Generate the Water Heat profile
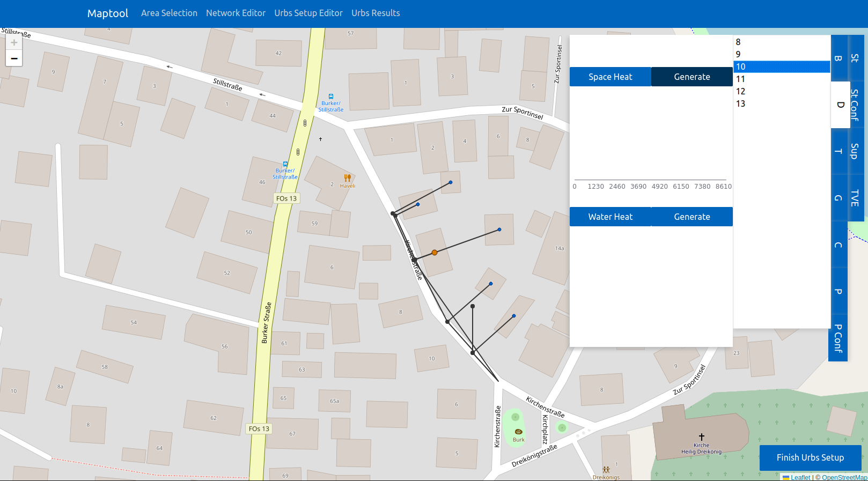This screenshot has width=868, height=481. coord(692,217)
